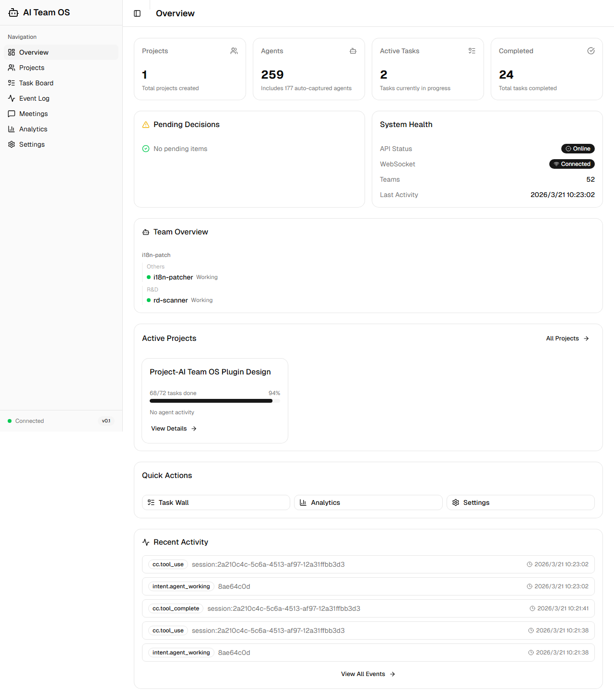Click the Connected badge for WebSocket

tap(572, 164)
